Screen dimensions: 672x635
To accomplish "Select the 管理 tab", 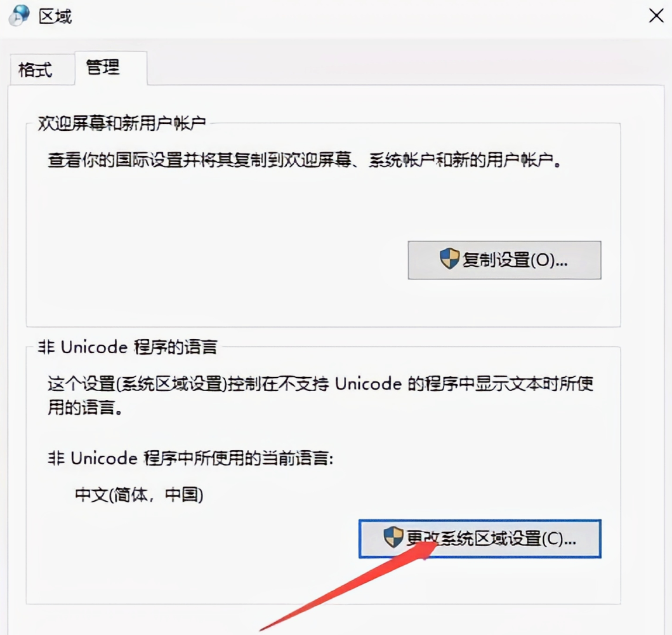I will [103, 67].
